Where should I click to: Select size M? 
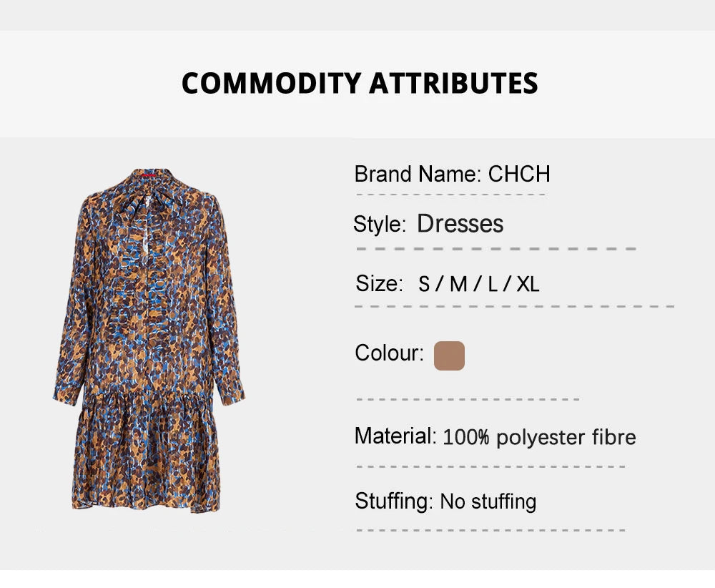pyautogui.click(x=458, y=284)
